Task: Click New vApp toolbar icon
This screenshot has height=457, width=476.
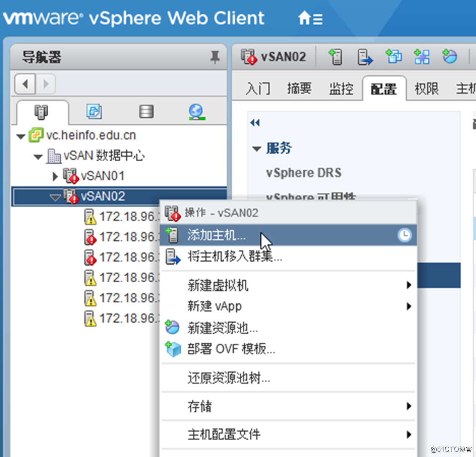Action: click(x=422, y=57)
